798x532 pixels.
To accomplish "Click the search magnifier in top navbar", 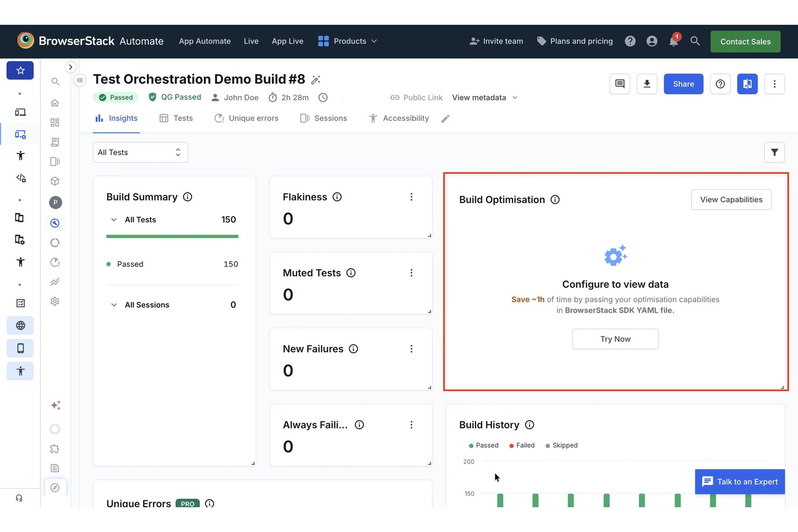I will tap(695, 41).
